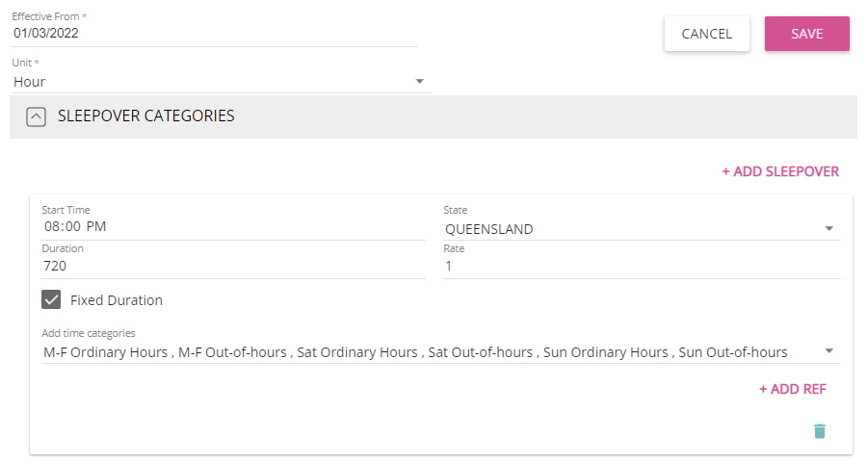Click the Effective From date field
Screen dimensions: 868x463
click(x=214, y=33)
